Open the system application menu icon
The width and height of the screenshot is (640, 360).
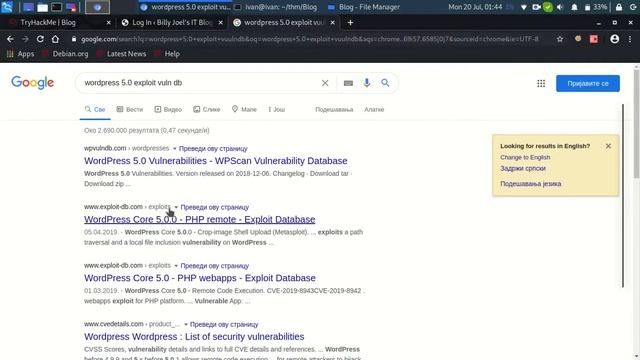[7, 7]
